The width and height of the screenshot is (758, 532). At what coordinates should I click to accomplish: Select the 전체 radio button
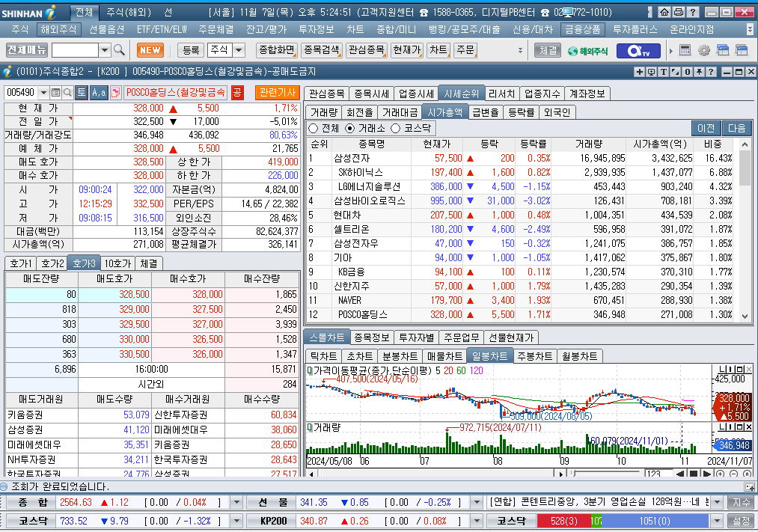pyautogui.click(x=314, y=129)
